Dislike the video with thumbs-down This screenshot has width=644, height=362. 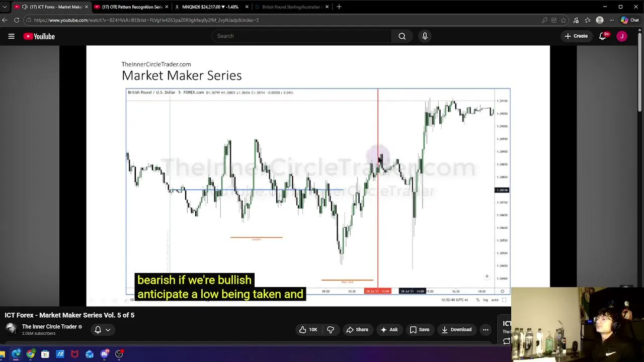(x=331, y=330)
